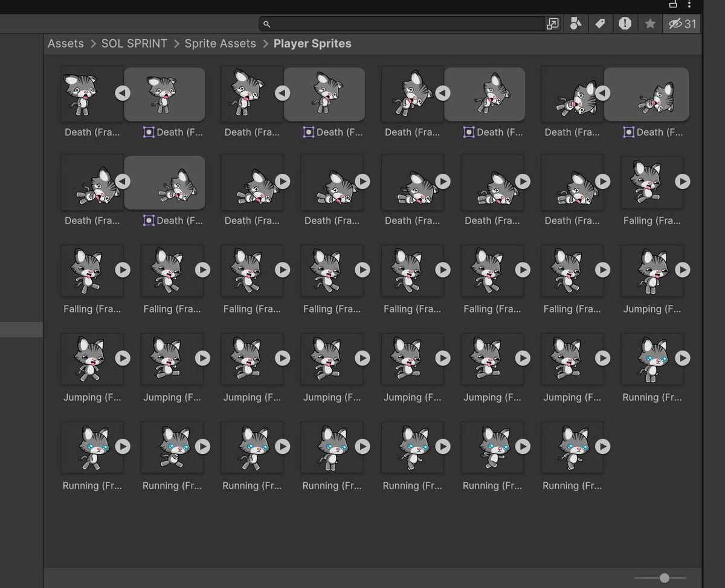The image size is (725, 588).
Task: Open the subfolder arrow after Assets breadcrumb
Action: [93, 43]
